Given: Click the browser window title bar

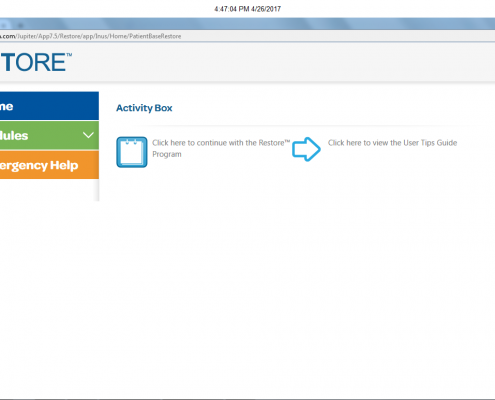Looking at the screenshot, I should [247, 24].
